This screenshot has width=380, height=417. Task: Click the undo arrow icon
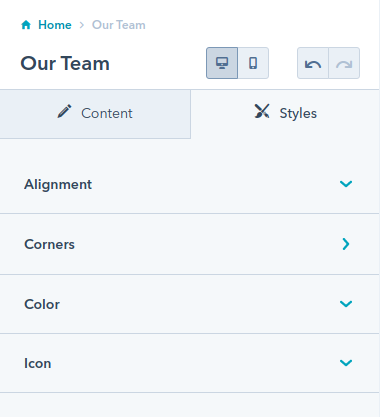313,63
